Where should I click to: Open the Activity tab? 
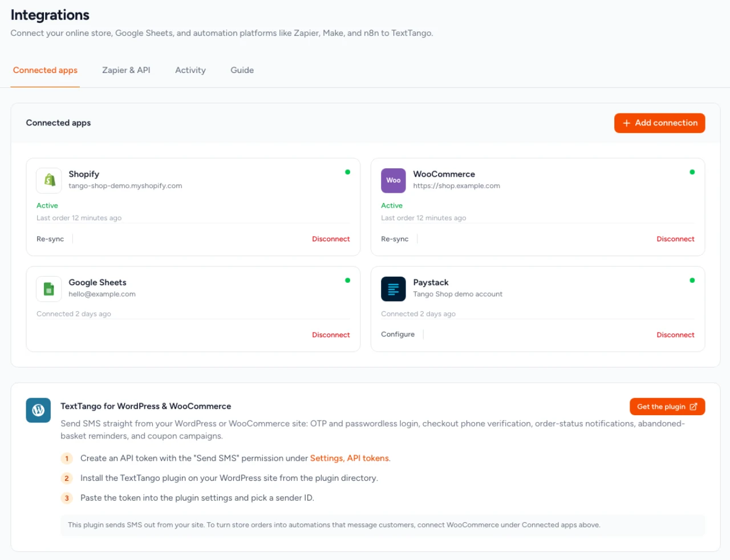(x=190, y=70)
